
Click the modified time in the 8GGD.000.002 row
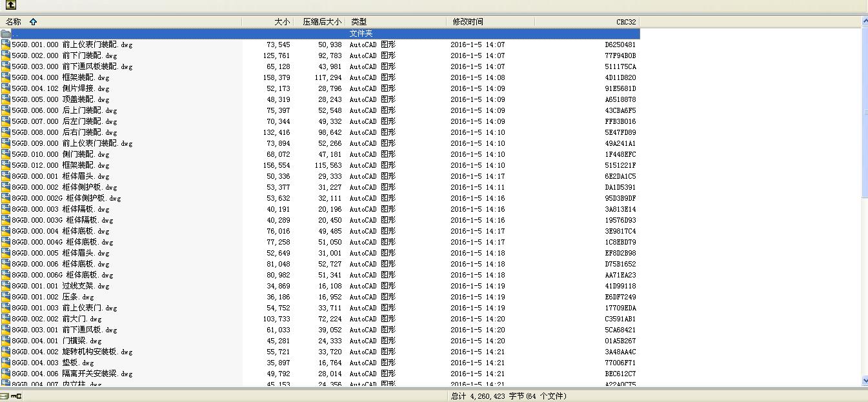click(x=478, y=187)
